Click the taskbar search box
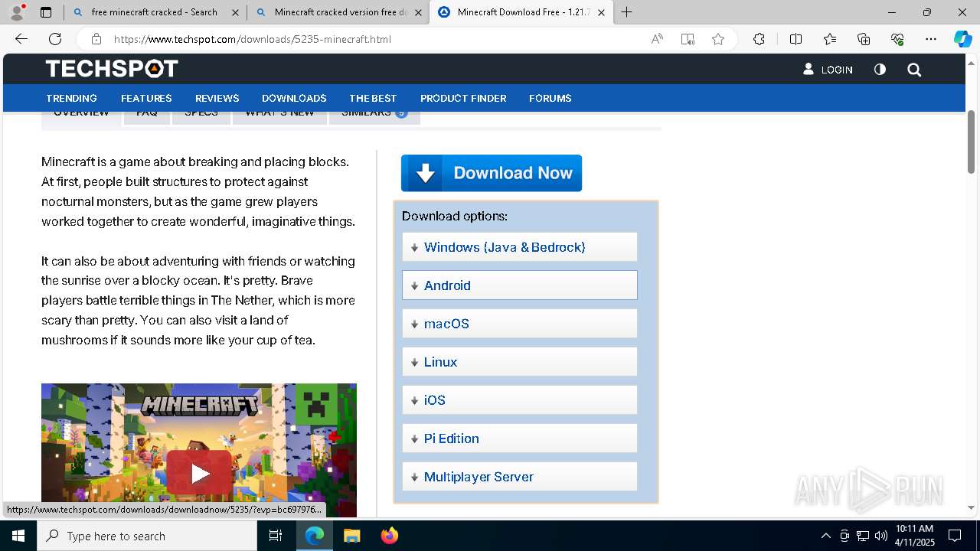 pyautogui.click(x=147, y=536)
